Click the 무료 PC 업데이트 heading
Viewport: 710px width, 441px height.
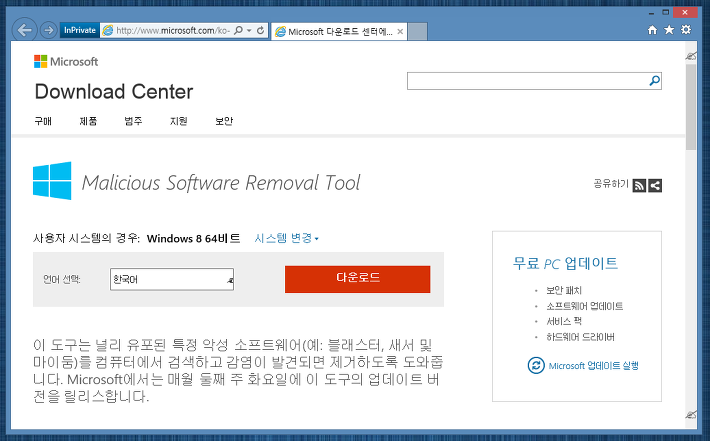click(x=565, y=263)
